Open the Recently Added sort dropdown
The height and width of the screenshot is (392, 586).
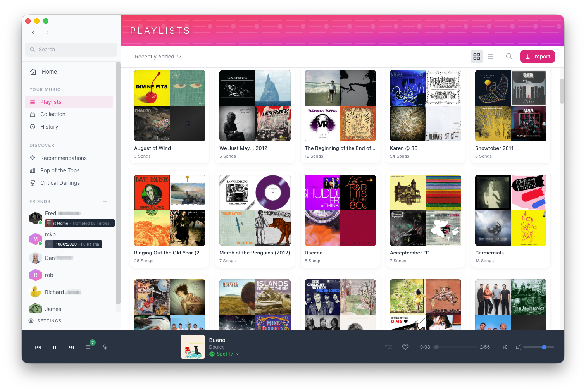pyautogui.click(x=157, y=57)
